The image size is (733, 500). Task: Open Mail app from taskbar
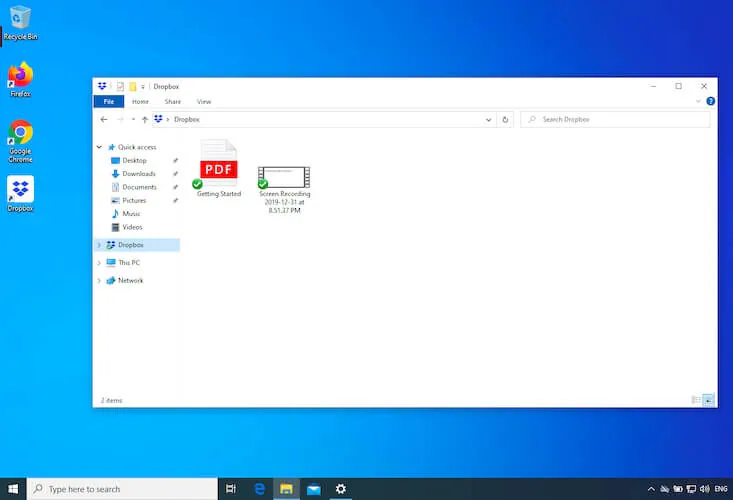(314, 489)
